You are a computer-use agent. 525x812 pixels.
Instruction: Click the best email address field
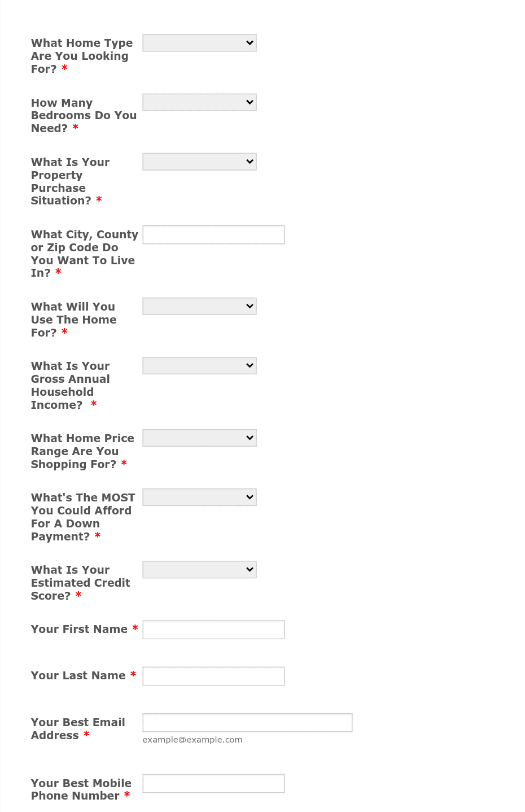247,722
